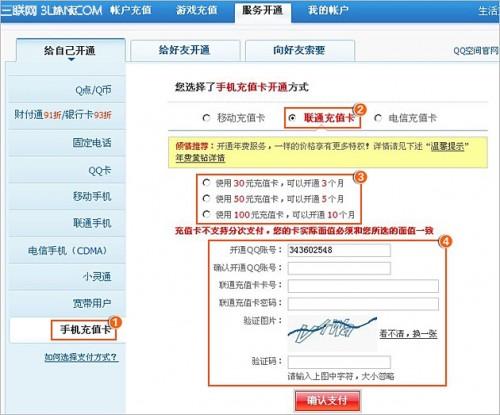Choose 电信手机（CDMA） in sidebar
The height and width of the screenshot is (415, 500).
pos(67,250)
